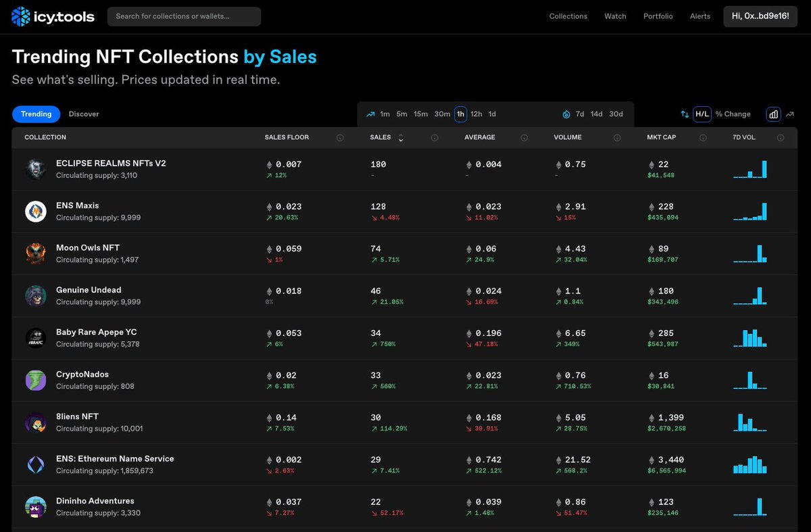811x532 pixels.
Task: Click the up-down arrows icon beside H/L
Action: click(685, 114)
